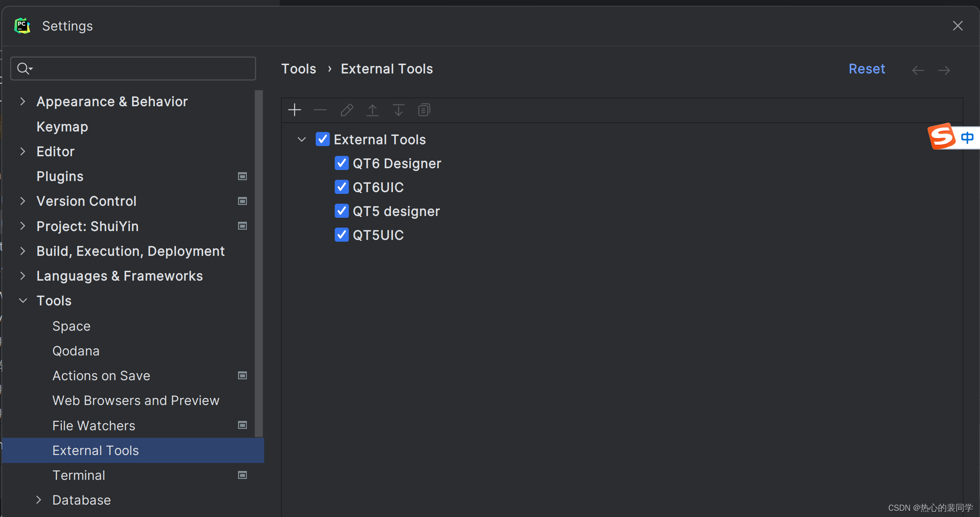This screenshot has width=980, height=517.
Task: Click the export up-arrow toolbar icon
Action: [372, 110]
